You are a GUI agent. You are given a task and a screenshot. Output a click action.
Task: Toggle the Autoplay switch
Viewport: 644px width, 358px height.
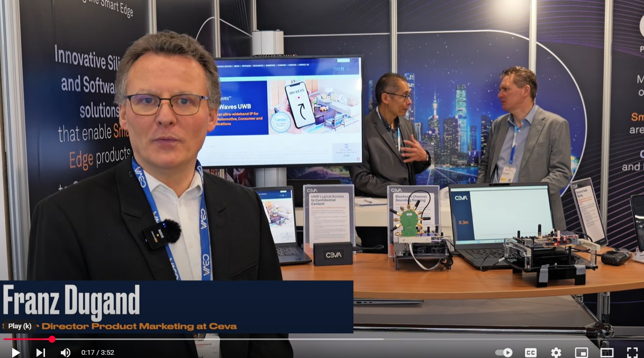tap(504, 352)
